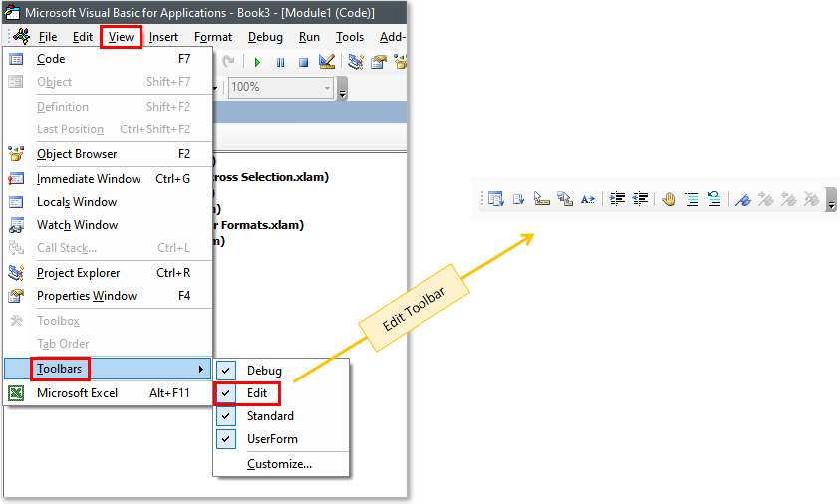Viewport: 840px width, 504px height.
Task: Click the Break pause icon in Standard toolbar
Action: (280, 62)
